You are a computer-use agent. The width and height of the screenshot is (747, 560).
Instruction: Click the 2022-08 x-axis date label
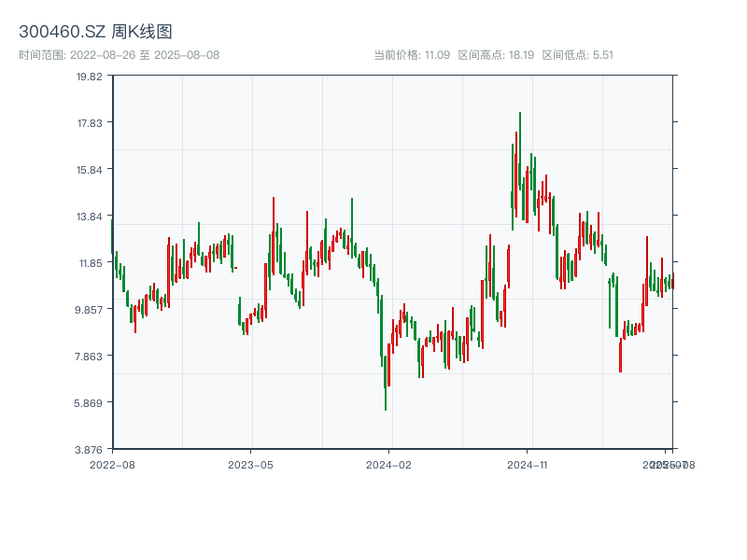pos(112,464)
